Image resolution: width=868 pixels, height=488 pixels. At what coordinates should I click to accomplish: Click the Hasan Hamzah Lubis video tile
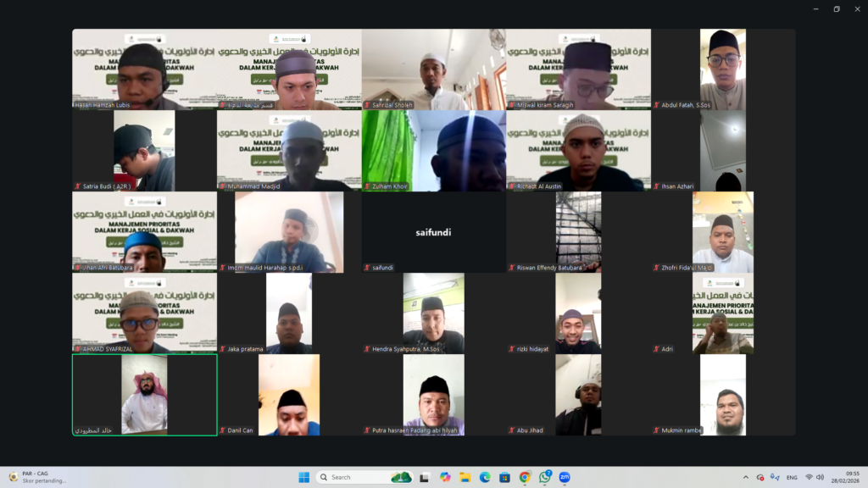pos(144,69)
